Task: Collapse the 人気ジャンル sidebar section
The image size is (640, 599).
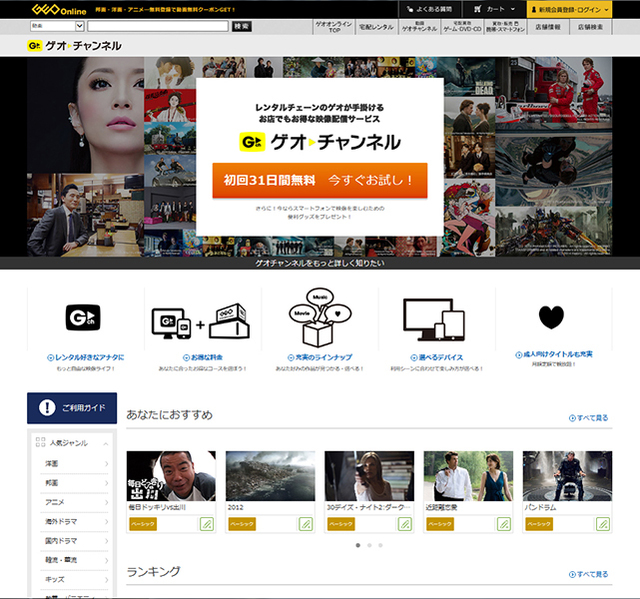Action: pos(106,442)
